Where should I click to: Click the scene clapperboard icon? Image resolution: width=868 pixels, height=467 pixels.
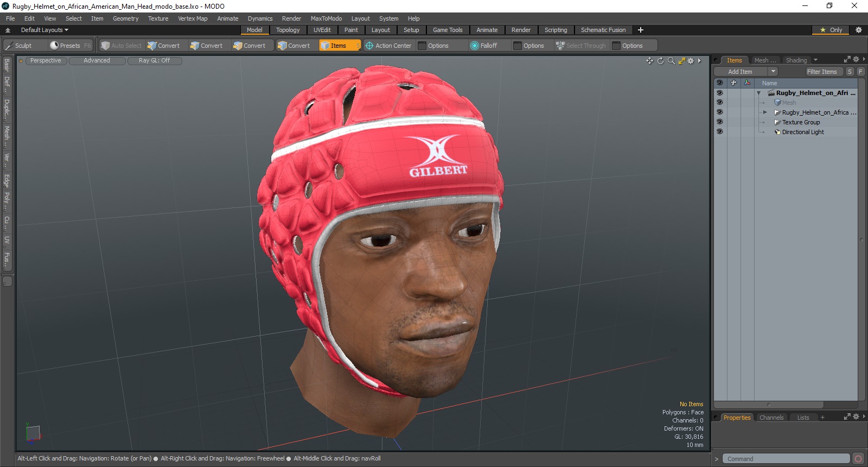(x=771, y=93)
